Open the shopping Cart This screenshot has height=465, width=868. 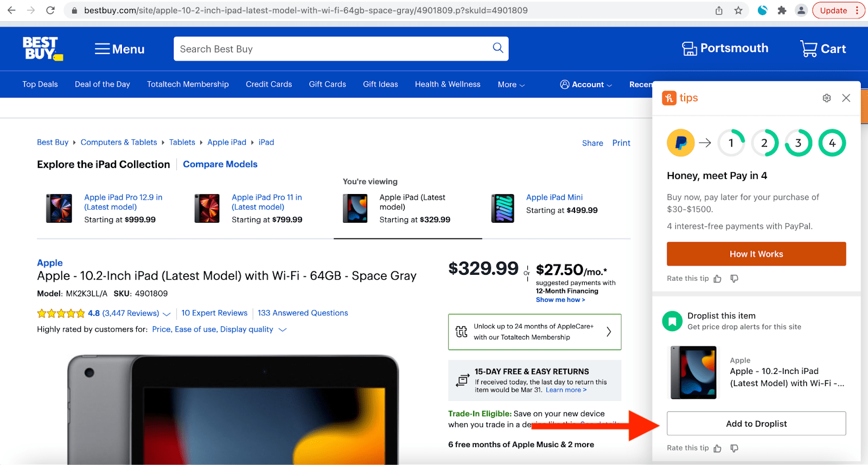click(x=823, y=49)
